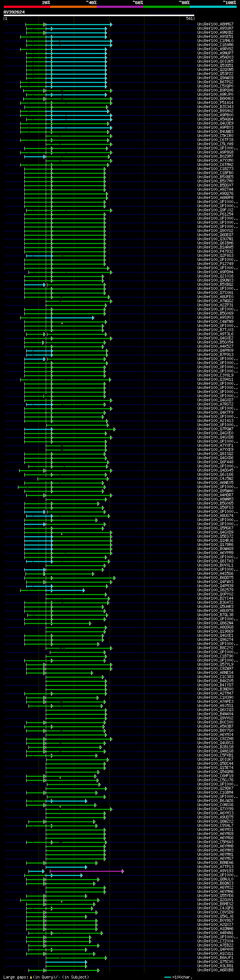The image size is (240, 980).
Task: Open UniRef100_A9RJP0 entry
Action: point(215,94)
